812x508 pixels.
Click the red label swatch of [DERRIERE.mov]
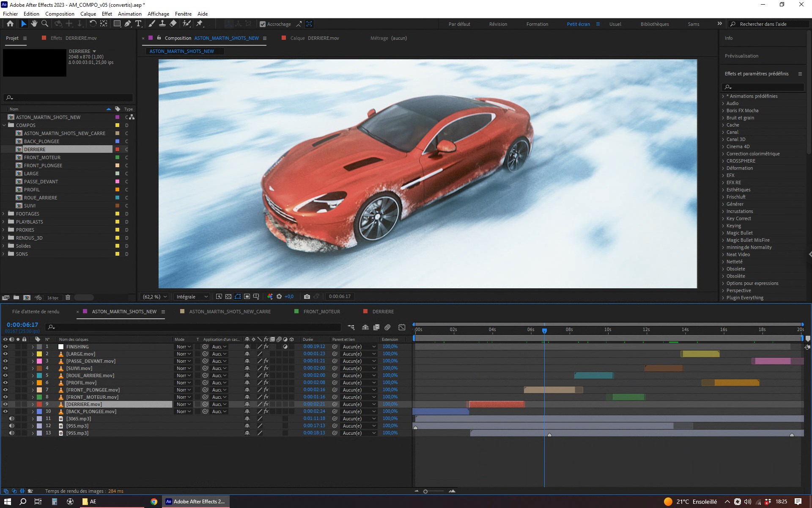pos(39,404)
